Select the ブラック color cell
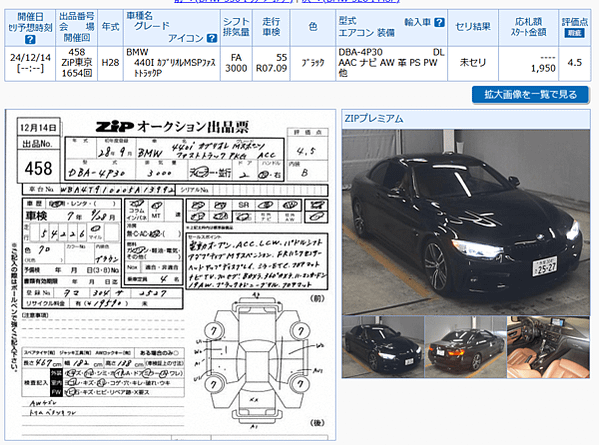599x445 pixels. point(313,63)
